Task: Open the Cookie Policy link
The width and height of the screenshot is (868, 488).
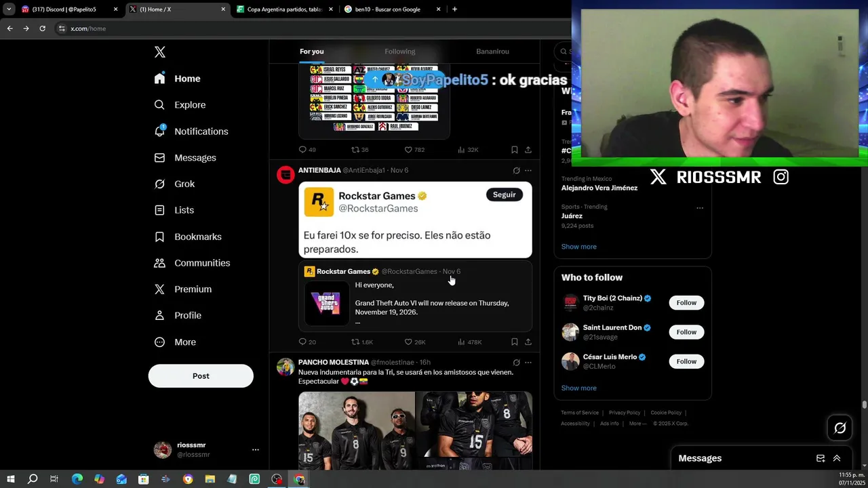Action: [x=666, y=413]
